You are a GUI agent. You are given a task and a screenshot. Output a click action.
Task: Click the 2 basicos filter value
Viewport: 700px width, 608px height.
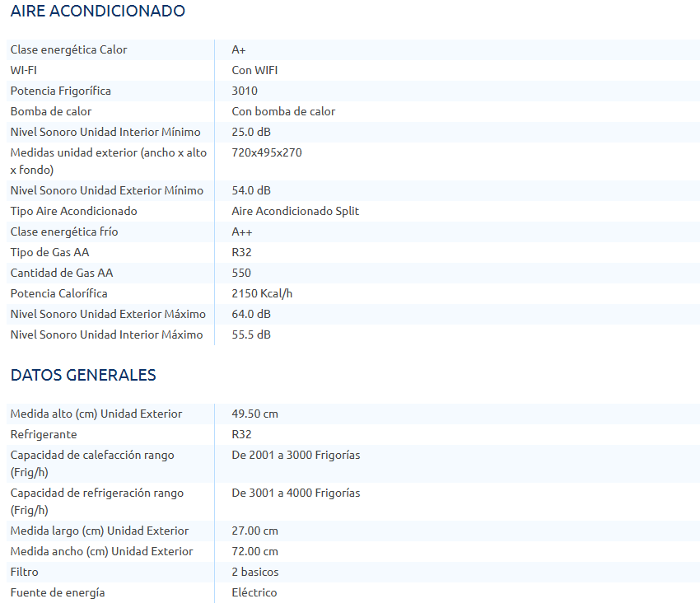[x=255, y=572]
